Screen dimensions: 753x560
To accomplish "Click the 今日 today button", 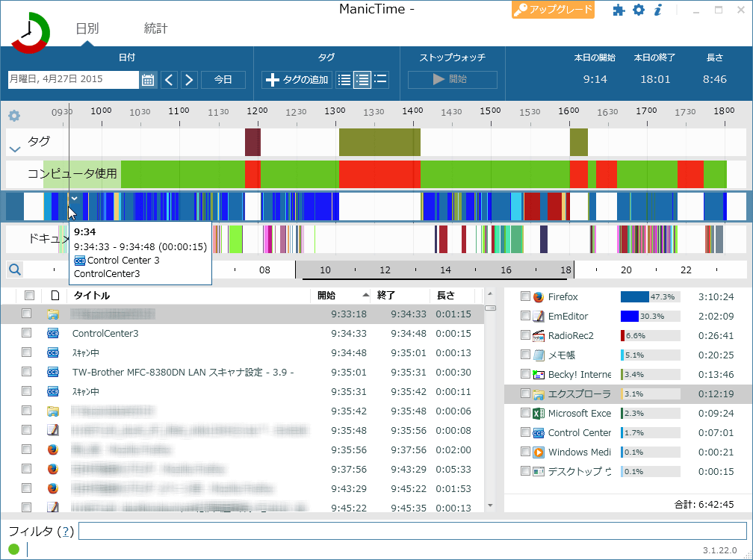I will pos(223,80).
